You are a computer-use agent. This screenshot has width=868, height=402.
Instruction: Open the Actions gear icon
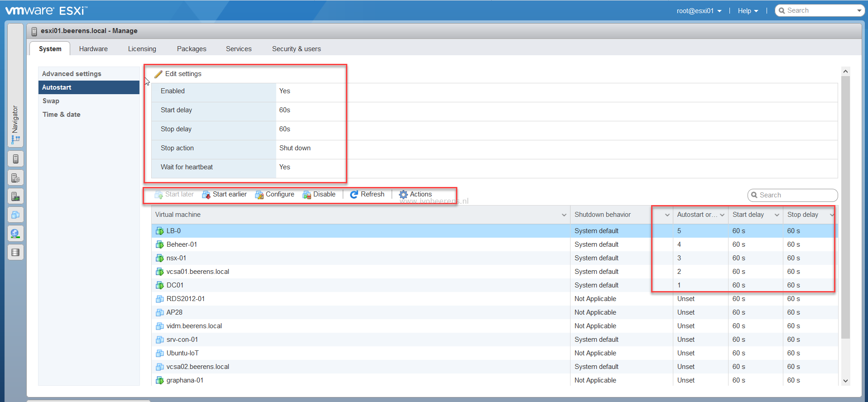pyautogui.click(x=403, y=195)
